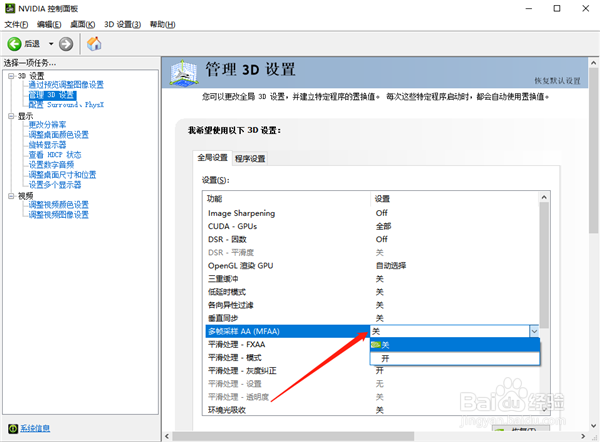Click the 功能 column header

287,199
